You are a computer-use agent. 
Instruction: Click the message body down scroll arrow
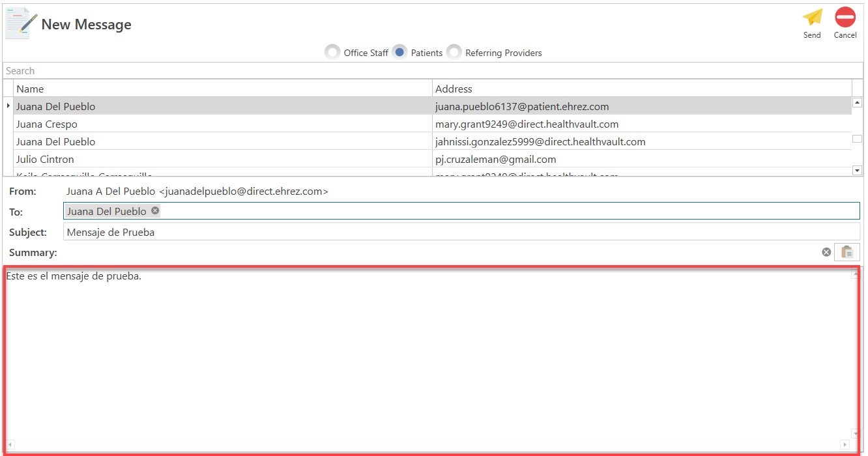pyautogui.click(x=854, y=434)
